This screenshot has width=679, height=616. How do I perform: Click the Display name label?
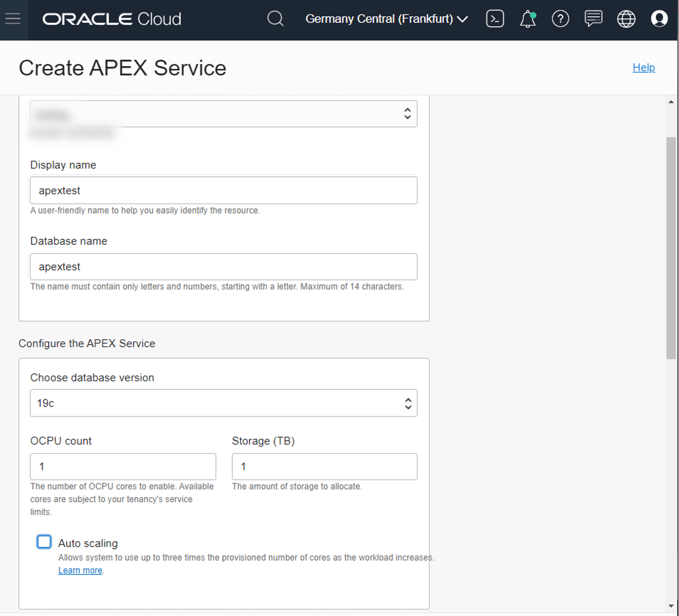63,165
